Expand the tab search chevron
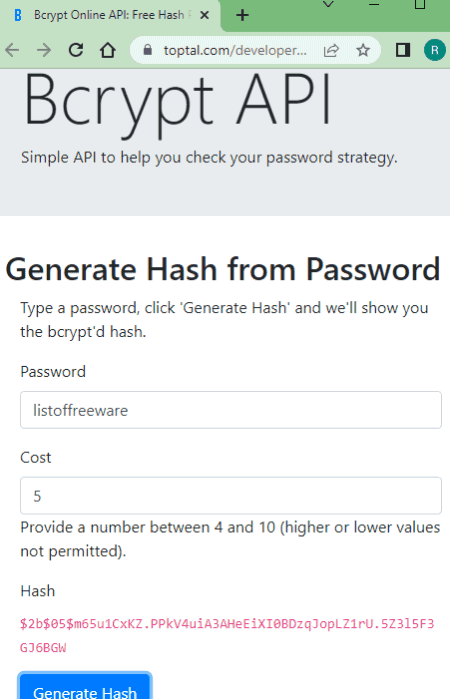The height and width of the screenshot is (699, 450). tap(329, 4)
